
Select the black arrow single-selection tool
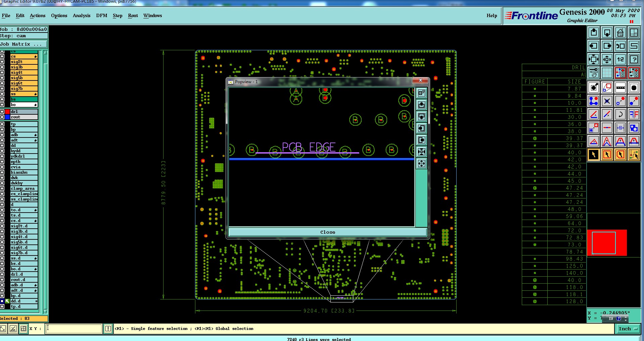point(594,155)
